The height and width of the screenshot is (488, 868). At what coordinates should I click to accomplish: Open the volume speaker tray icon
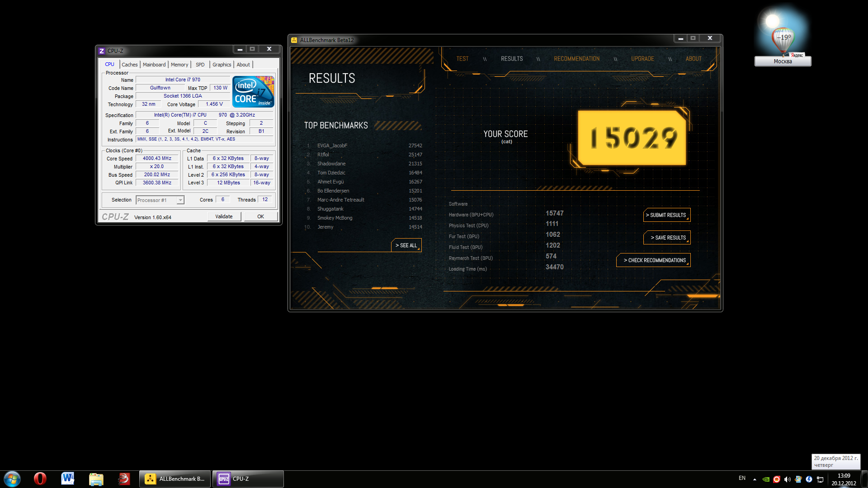tap(788, 479)
